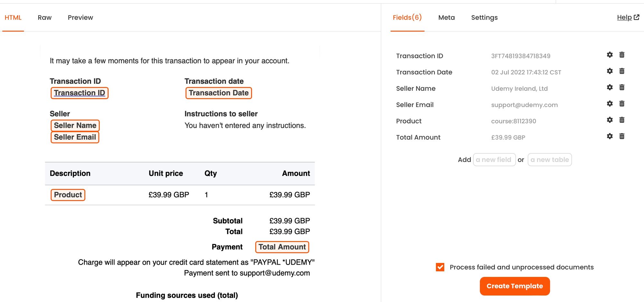Screen dimensions: 644x302
Task: Open gear settings for Seller Email field
Action: (x=610, y=103)
